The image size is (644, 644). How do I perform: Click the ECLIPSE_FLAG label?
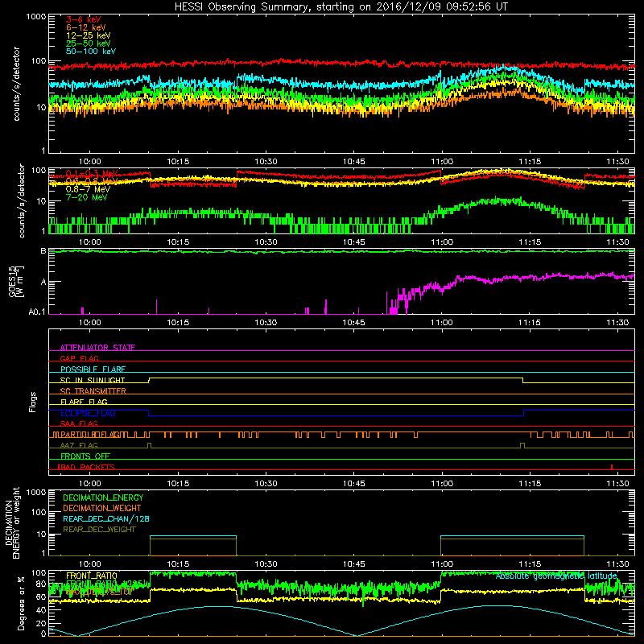88,413
